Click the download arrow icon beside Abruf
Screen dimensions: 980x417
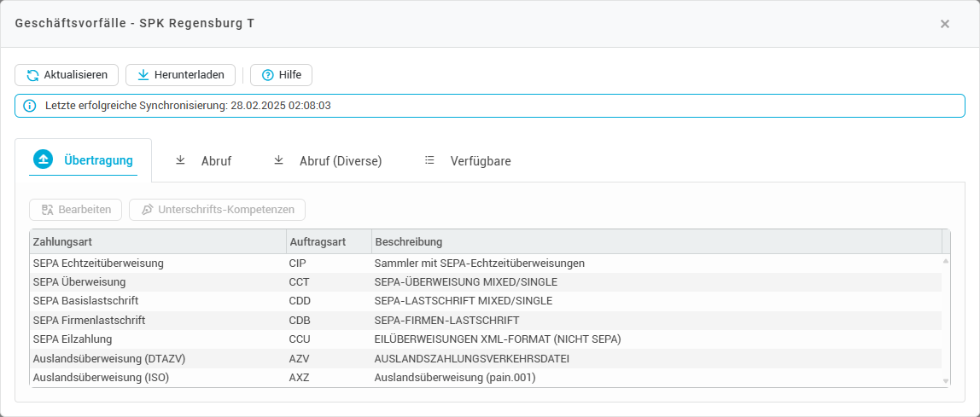coord(180,160)
